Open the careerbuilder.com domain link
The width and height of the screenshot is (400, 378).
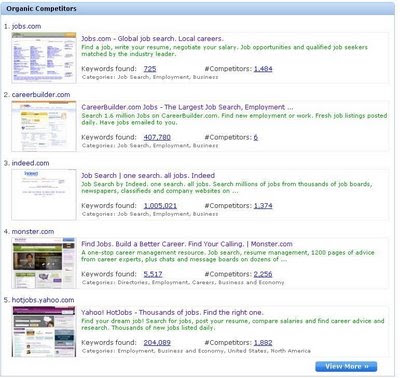[x=41, y=95]
